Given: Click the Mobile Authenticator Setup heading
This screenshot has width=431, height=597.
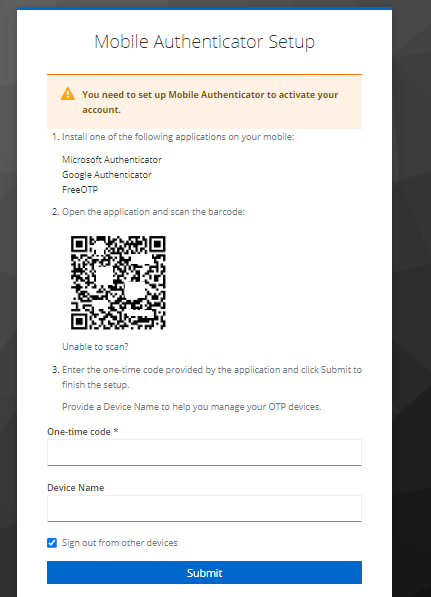Looking at the screenshot, I should pos(204,42).
